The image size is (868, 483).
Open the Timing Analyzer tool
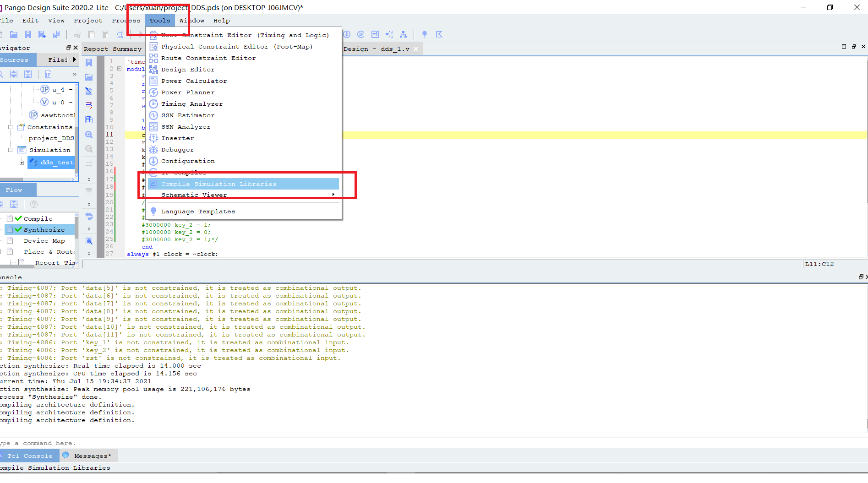point(192,103)
